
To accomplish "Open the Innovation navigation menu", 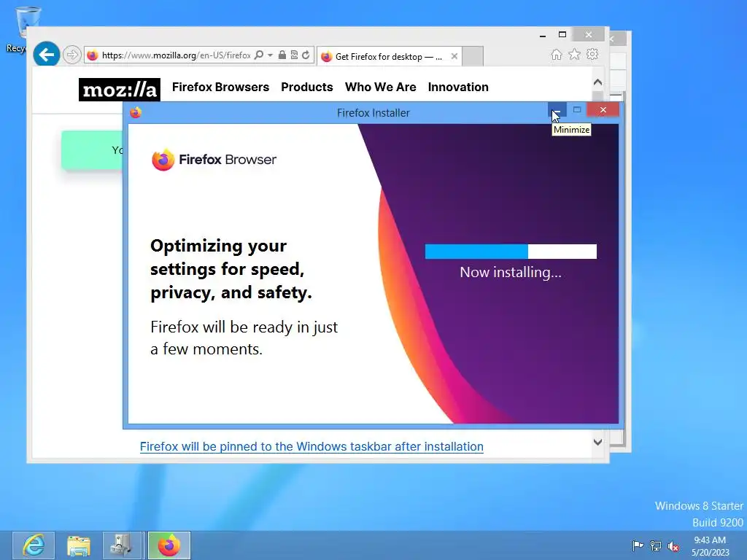I will coord(458,87).
